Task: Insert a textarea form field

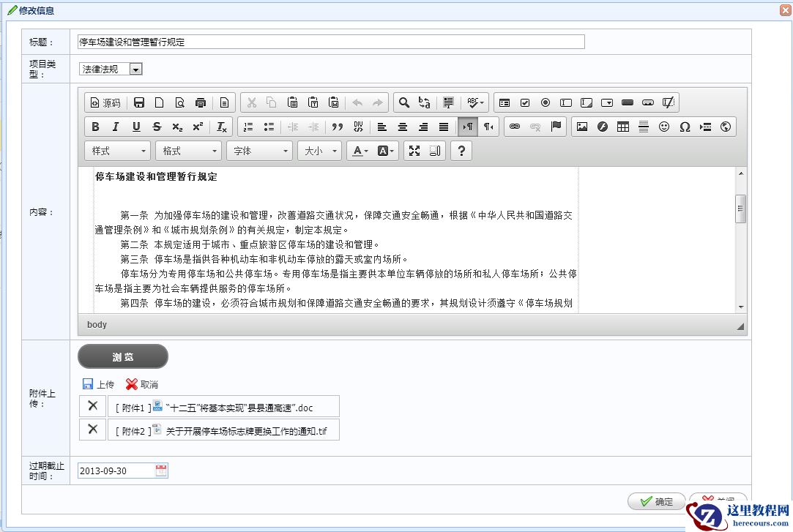Action: [x=587, y=102]
